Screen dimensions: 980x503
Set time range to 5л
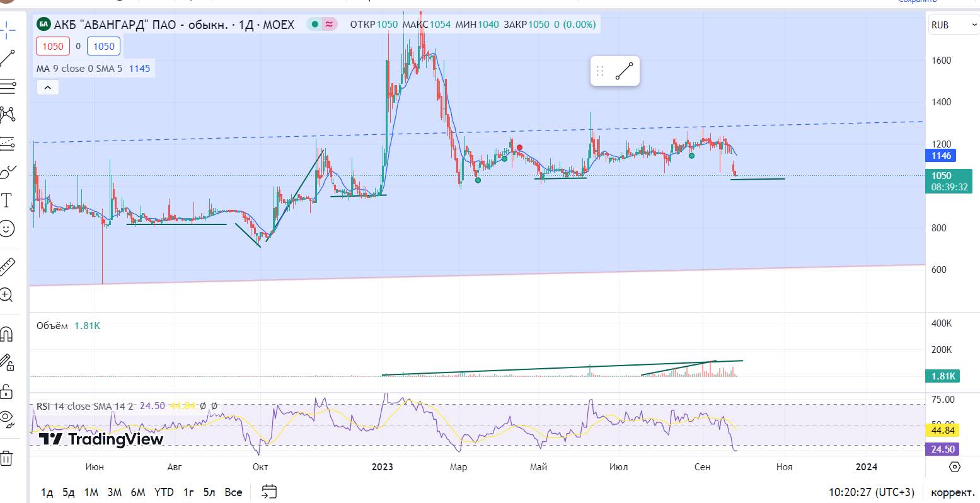(x=209, y=492)
